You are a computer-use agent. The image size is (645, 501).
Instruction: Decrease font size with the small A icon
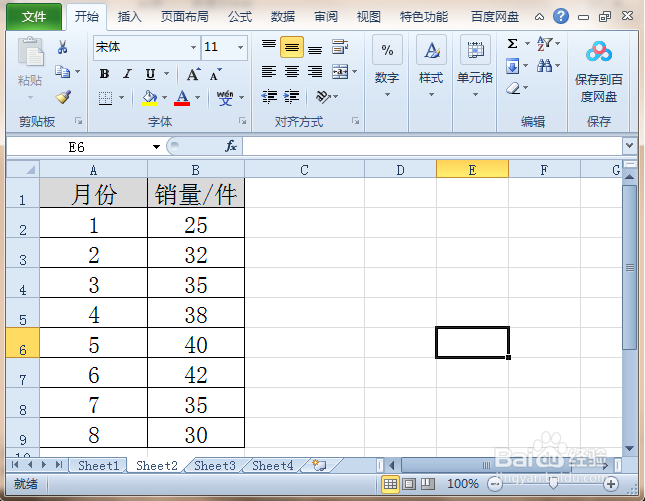(215, 75)
